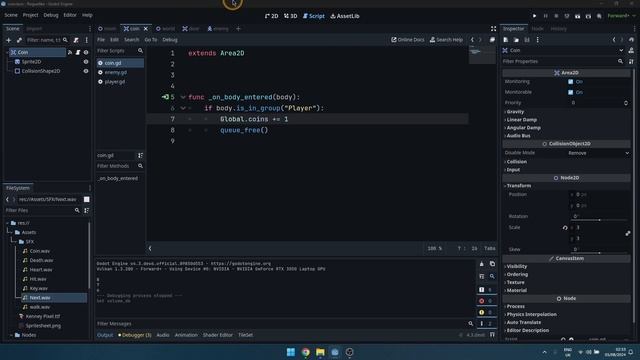Open Disable Mode dropdown
The height and width of the screenshot is (360, 640).
click(599, 153)
